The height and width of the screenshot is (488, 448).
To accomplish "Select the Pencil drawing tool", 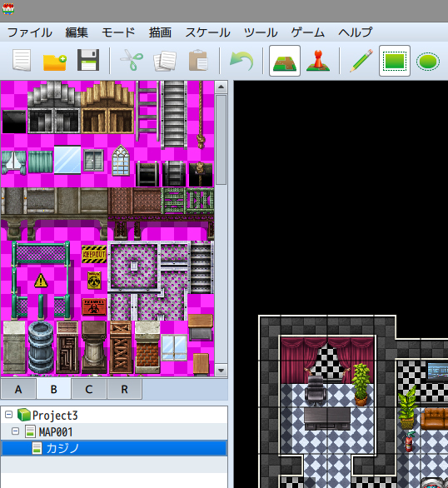I will (x=361, y=61).
